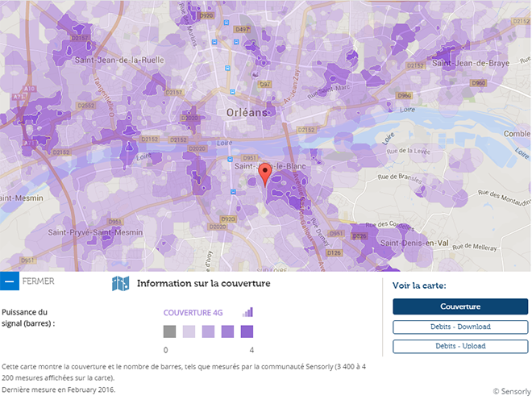Select the Couverture map view button
The height and width of the screenshot is (404, 532).
pos(460,306)
